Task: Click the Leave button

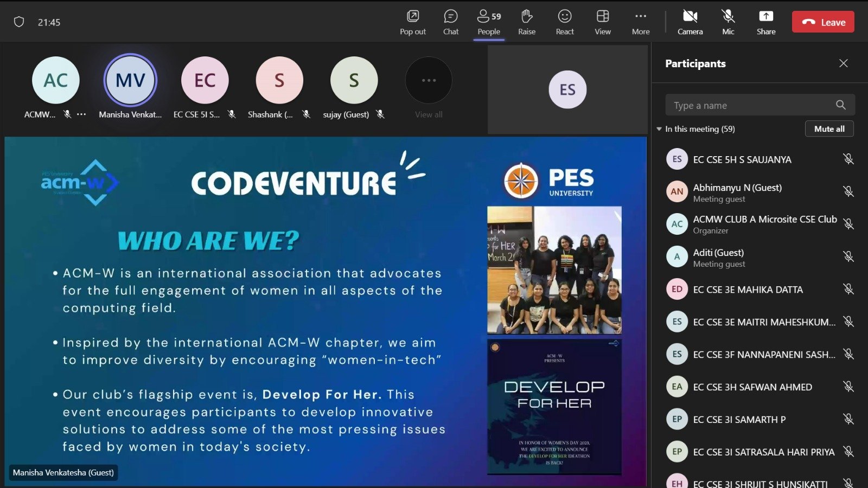Action: tap(823, 22)
